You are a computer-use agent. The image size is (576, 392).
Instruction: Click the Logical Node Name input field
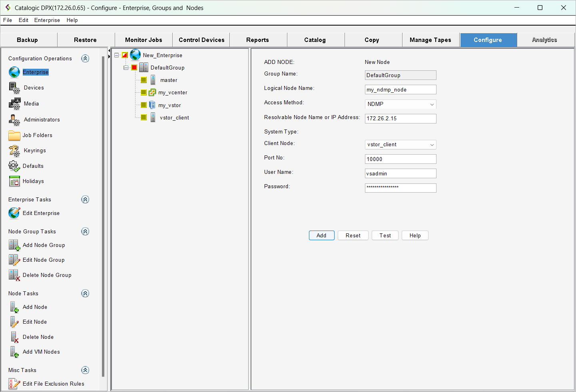400,90
